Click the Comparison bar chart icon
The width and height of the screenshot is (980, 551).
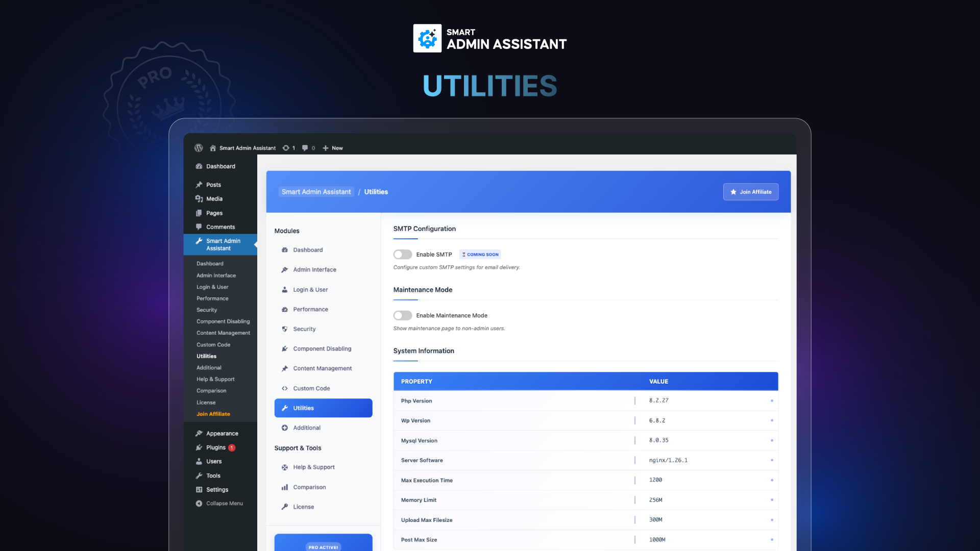click(285, 487)
